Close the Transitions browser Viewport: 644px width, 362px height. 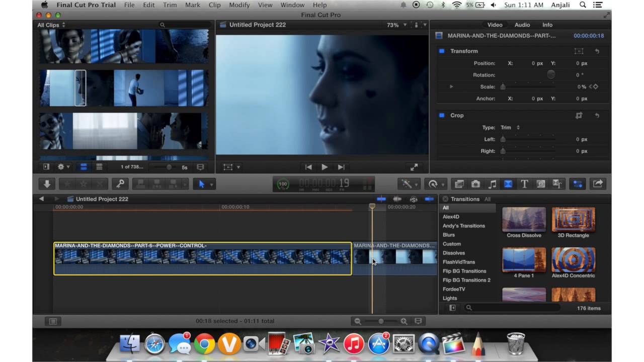pos(445,199)
